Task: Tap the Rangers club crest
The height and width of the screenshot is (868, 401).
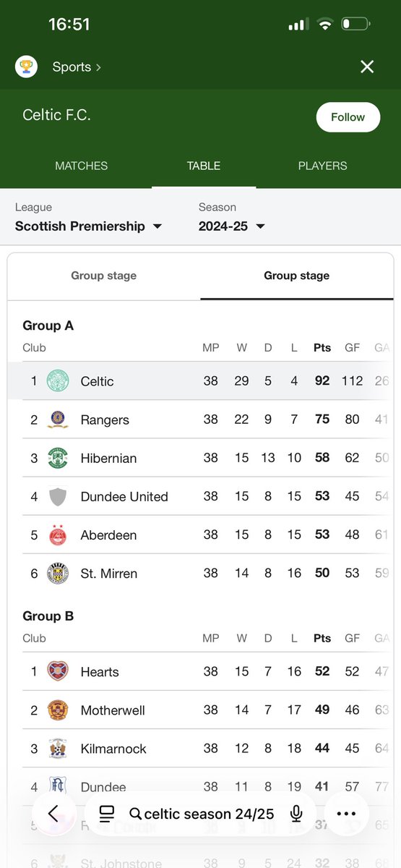Action: pos(58,420)
